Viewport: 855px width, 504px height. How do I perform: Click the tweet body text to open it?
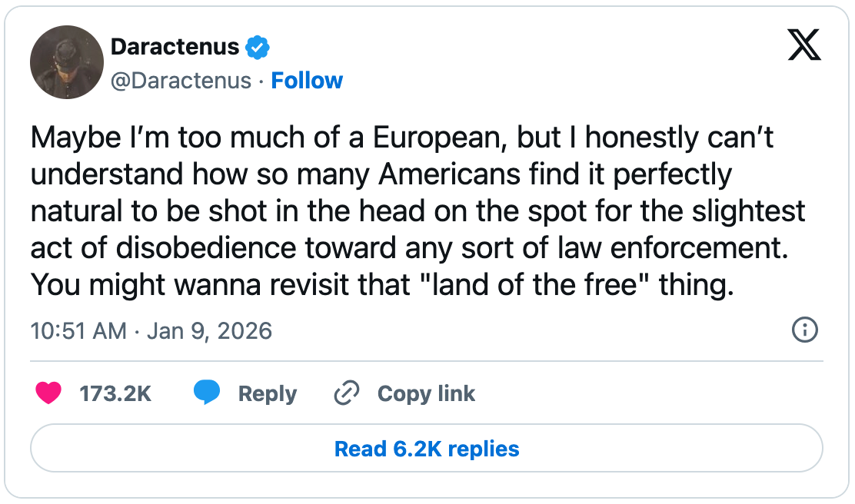(384, 211)
